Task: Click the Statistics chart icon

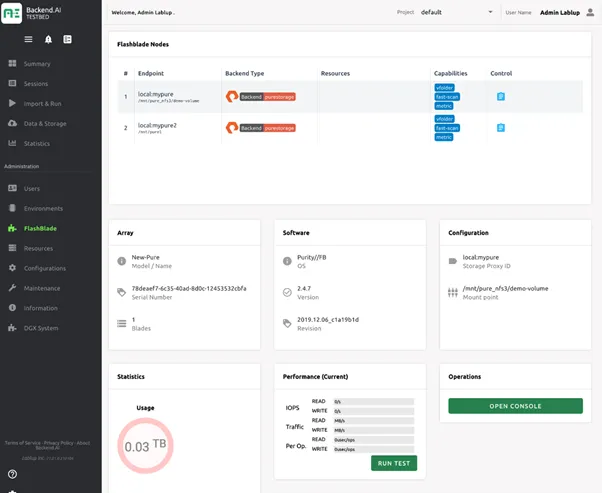Action: (x=12, y=143)
